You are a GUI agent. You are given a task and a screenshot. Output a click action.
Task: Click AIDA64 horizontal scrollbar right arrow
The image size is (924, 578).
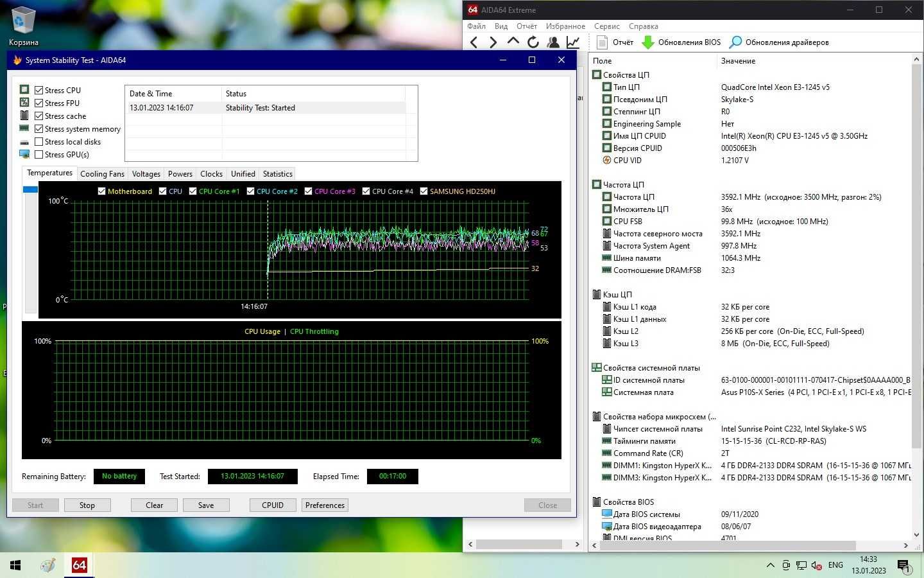905,545
